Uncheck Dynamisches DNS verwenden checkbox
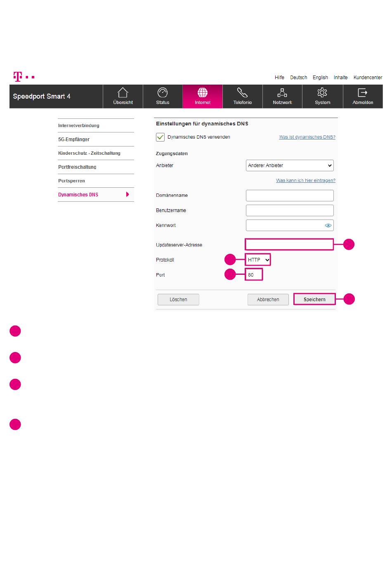The image size is (392, 588). (x=161, y=137)
